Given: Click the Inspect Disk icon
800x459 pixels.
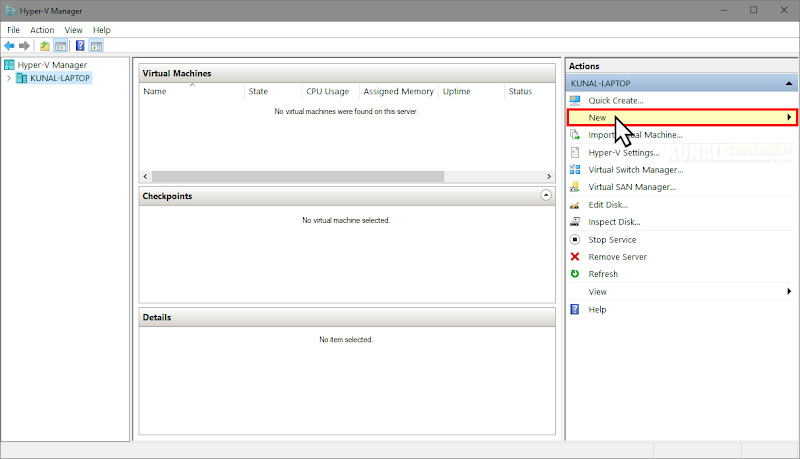Looking at the screenshot, I should click(575, 222).
